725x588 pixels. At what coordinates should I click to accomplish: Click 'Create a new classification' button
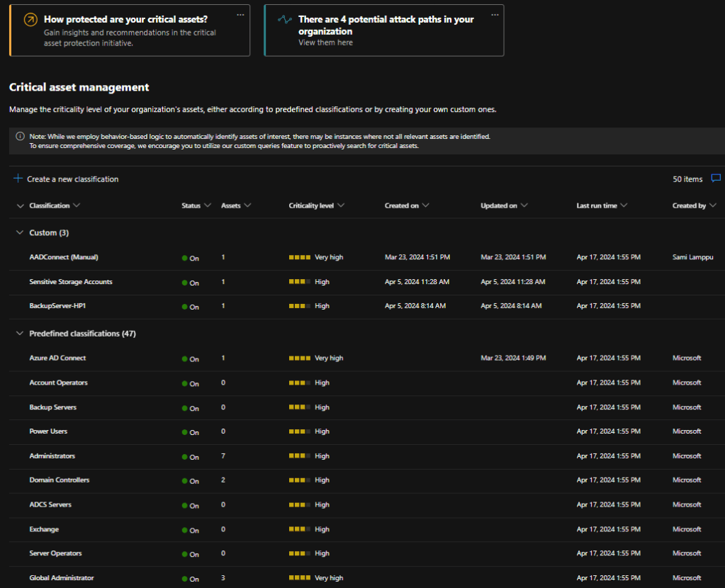72,179
